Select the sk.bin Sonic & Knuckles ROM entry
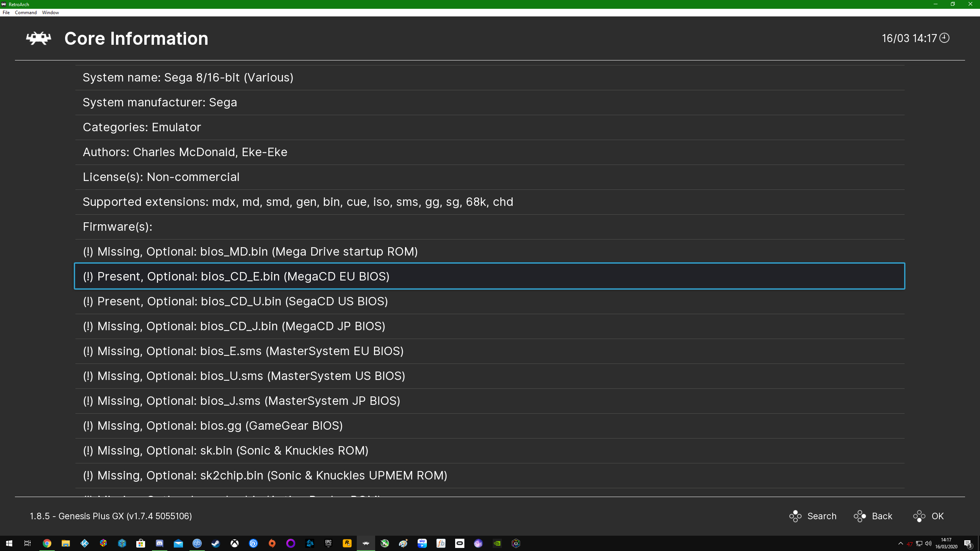 [490, 451]
